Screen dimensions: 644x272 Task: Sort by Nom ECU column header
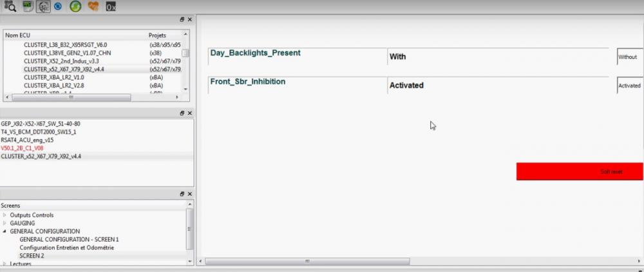pos(17,35)
